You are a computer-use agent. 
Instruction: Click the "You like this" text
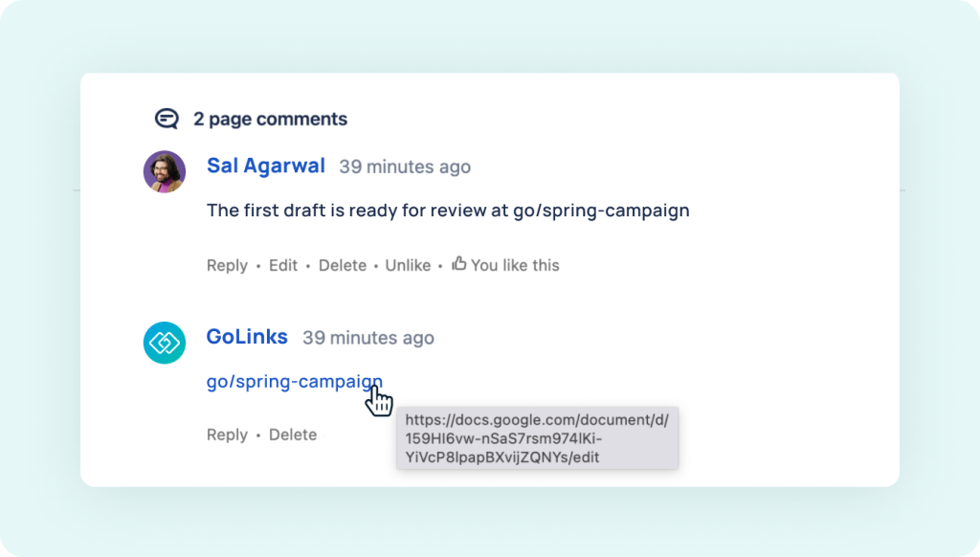click(x=515, y=265)
